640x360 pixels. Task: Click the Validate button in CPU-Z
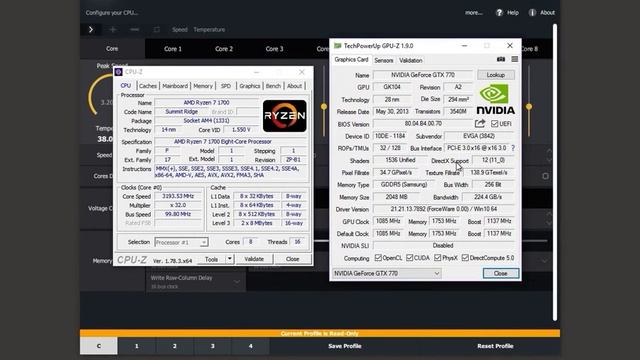254,259
